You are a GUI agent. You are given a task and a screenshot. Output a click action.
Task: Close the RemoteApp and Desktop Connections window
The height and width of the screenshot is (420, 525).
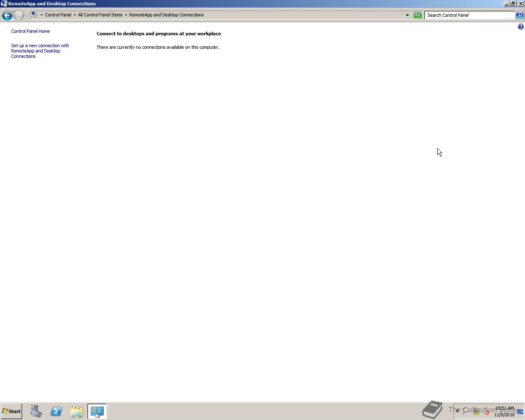[x=520, y=4]
